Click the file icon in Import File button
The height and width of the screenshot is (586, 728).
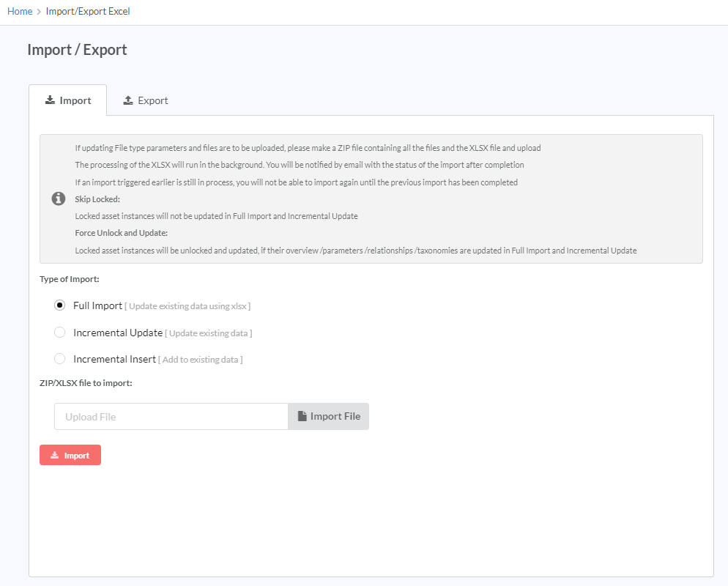[x=302, y=416]
